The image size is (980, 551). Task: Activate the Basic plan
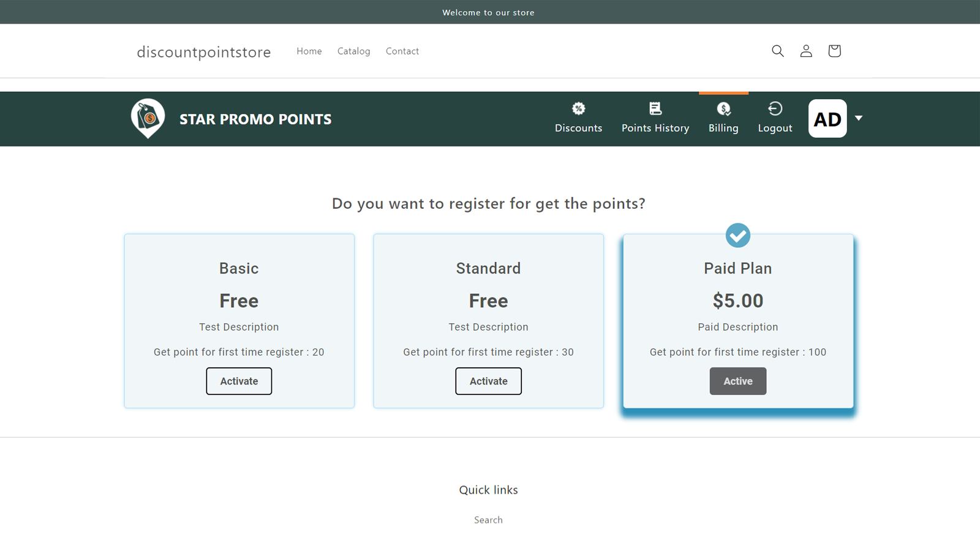[239, 381]
